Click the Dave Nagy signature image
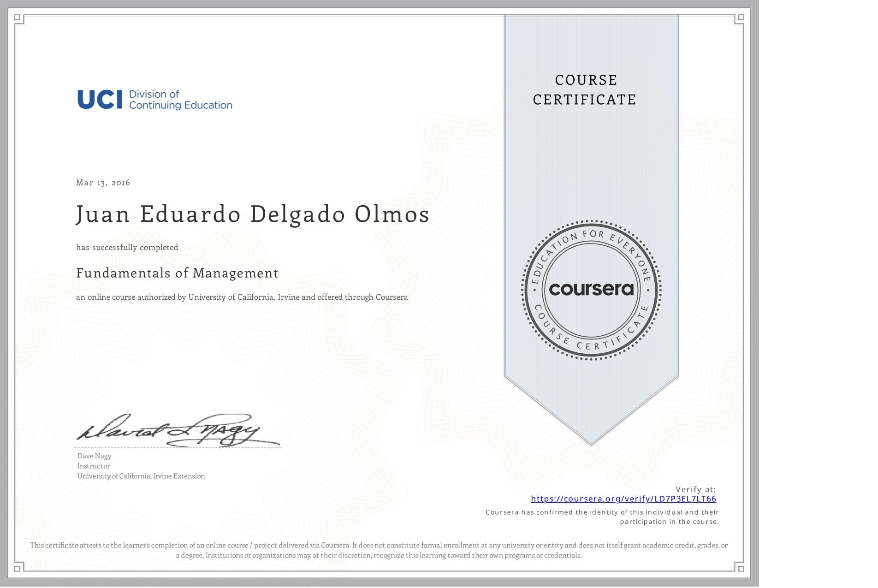Screen dimensions: 878x588 pyautogui.click(x=178, y=431)
